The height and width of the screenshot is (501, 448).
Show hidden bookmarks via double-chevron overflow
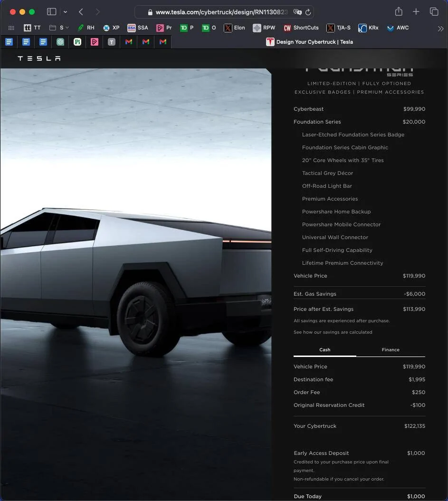pyautogui.click(x=441, y=29)
